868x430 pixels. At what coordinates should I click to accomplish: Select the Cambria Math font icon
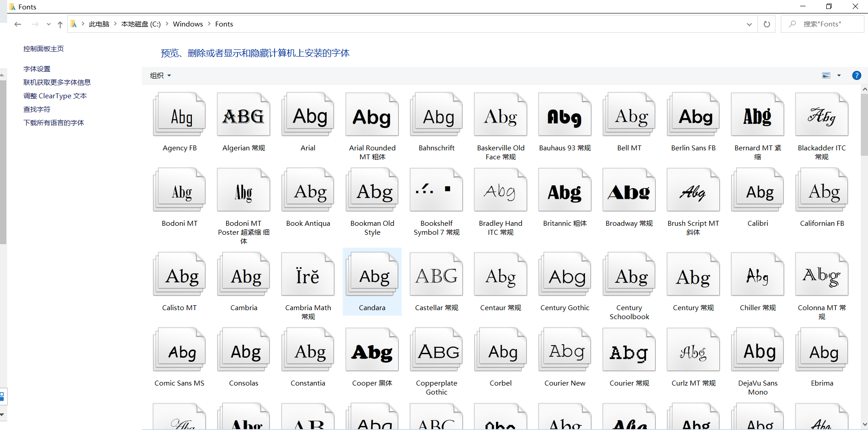click(308, 274)
